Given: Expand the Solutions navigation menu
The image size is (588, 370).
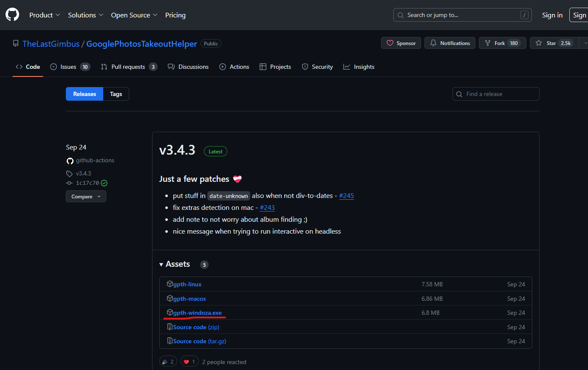Looking at the screenshot, I should click(x=85, y=15).
